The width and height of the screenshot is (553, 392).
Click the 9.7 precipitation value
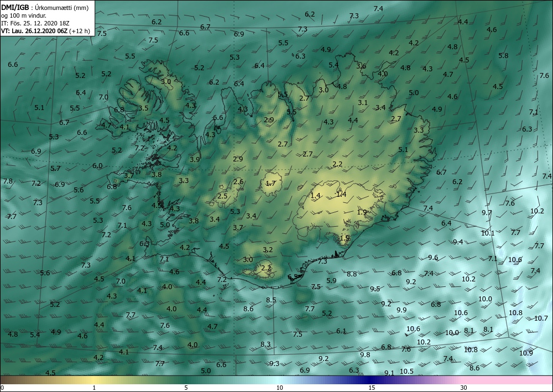487,212
